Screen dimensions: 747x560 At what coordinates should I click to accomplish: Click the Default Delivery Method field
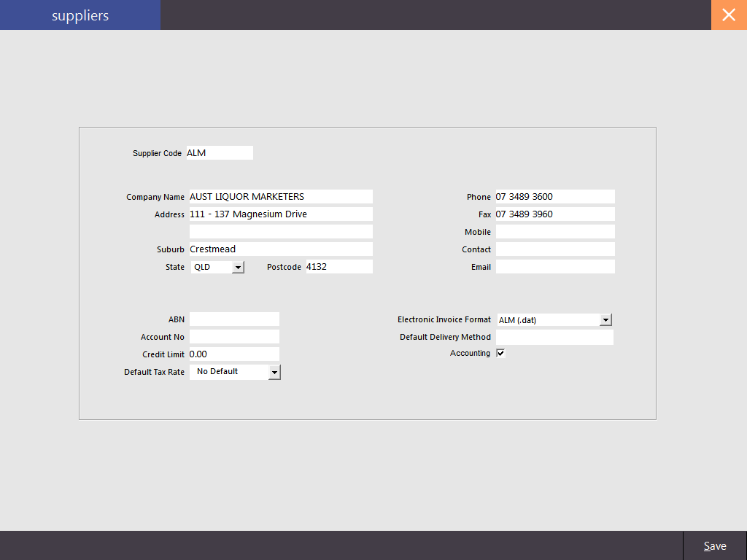554,337
